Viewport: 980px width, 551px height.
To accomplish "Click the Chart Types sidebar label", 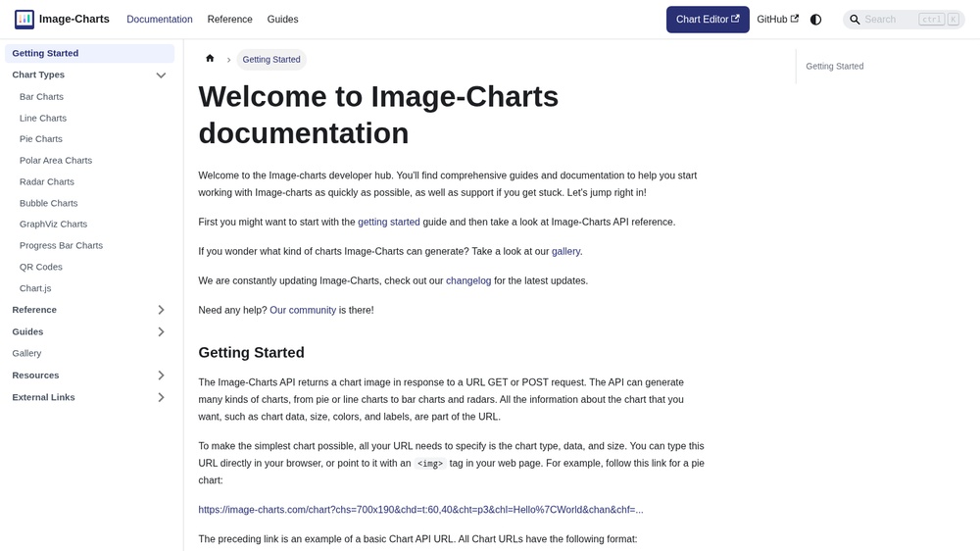I will [x=38, y=75].
